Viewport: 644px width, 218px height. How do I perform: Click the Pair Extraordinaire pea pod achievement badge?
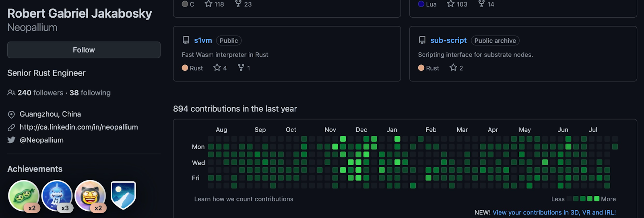24,196
